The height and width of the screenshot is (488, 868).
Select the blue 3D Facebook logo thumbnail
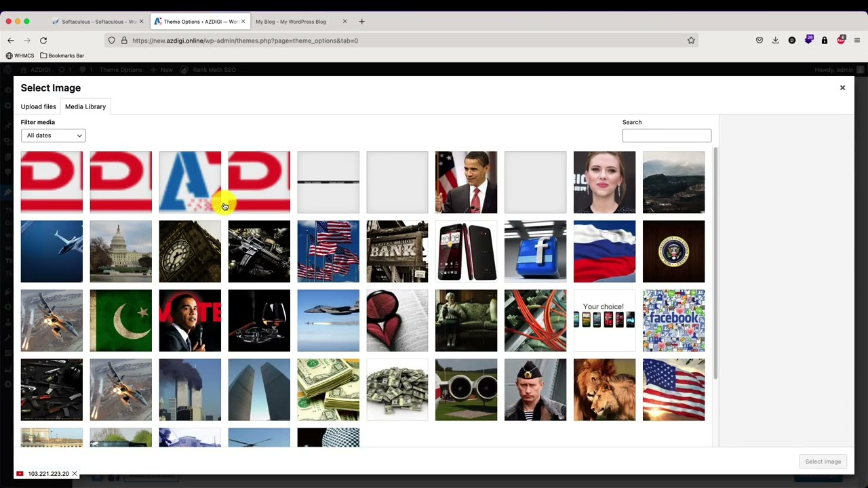coord(535,251)
